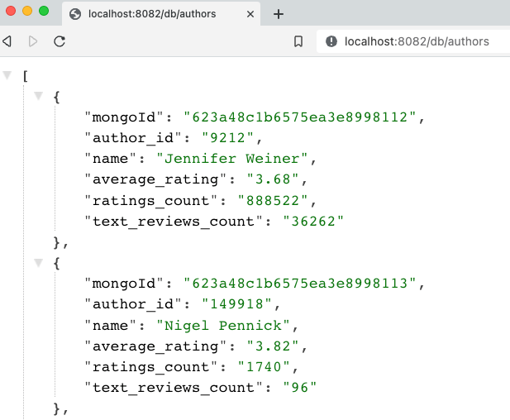This screenshot has width=510, height=420.
Task: Close the localhost:8082/db/authors tab
Action: coord(250,14)
